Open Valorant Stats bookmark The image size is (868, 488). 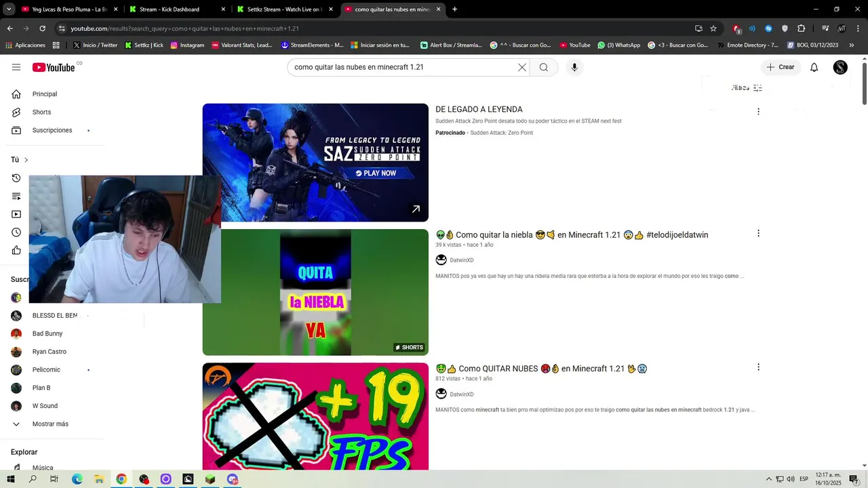[241, 45]
